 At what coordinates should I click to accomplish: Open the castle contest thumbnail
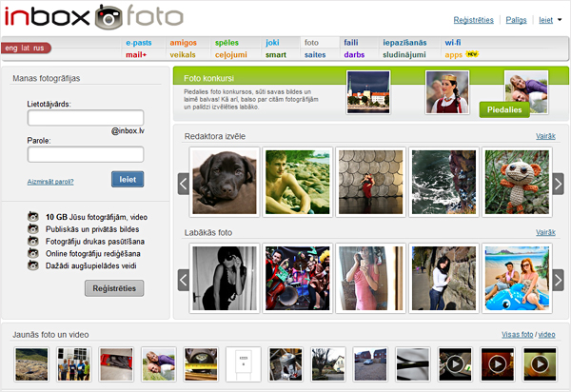(x=368, y=92)
